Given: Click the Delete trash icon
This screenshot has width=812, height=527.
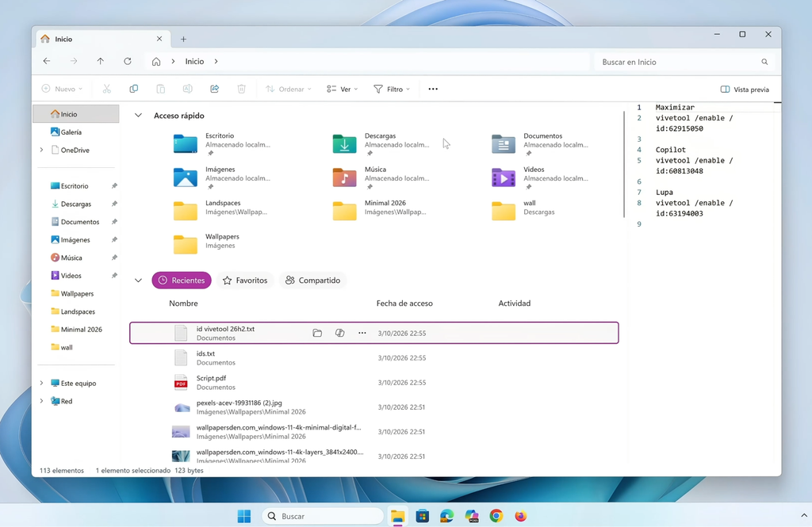Looking at the screenshot, I should click(241, 89).
